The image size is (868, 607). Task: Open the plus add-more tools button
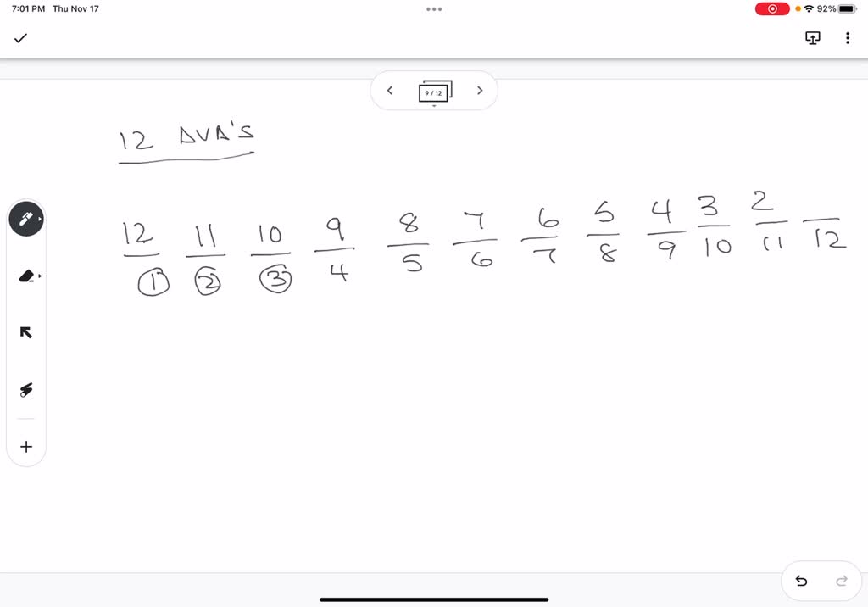tap(26, 447)
